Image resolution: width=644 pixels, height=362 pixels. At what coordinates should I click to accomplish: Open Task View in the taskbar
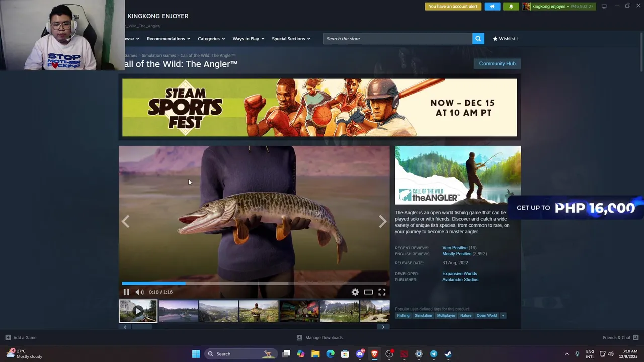pos(286,354)
